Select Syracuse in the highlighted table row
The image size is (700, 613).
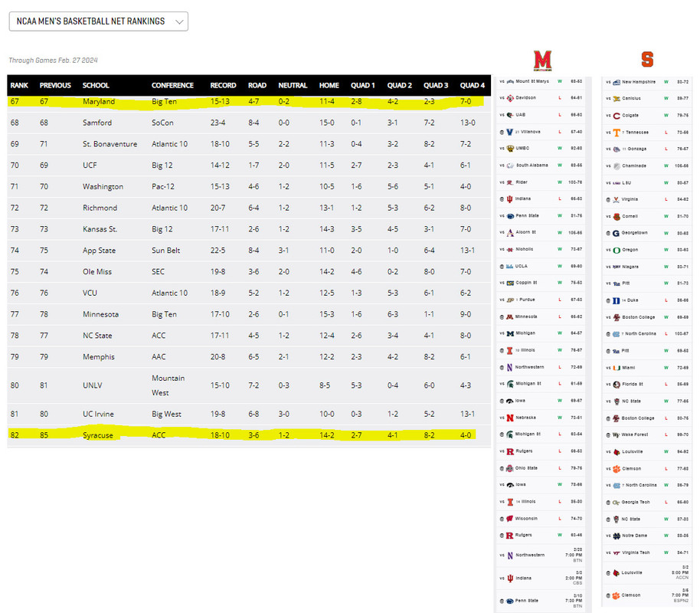(x=98, y=436)
